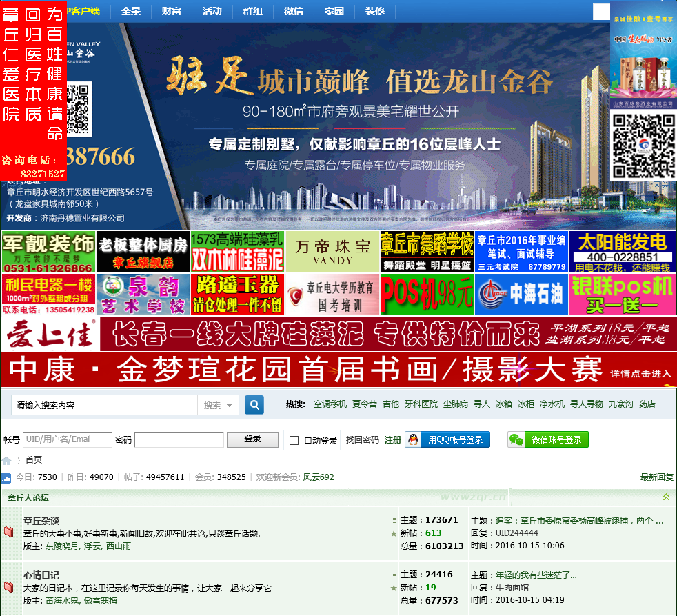The width and height of the screenshot is (677, 616).
Task: Click the 中海石油 ad banner
Action: tap(521, 295)
